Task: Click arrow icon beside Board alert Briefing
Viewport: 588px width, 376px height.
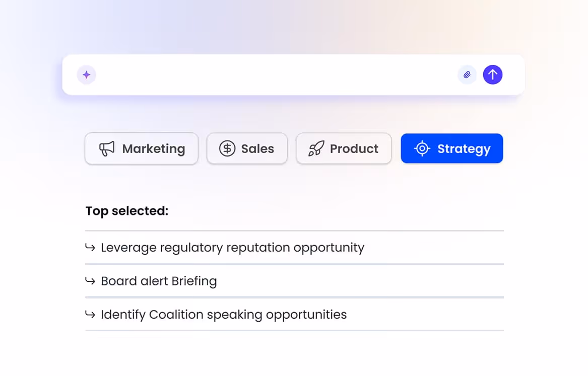Action: [x=90, y=281]
